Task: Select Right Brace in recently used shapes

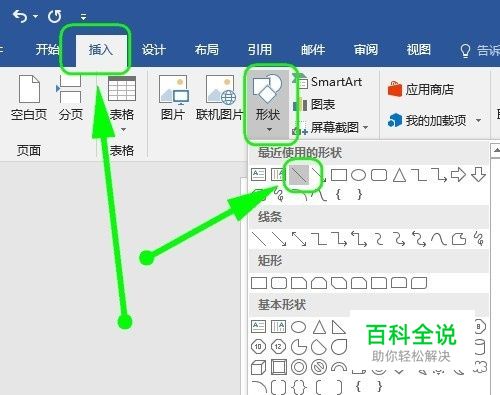Action: click(x=359, y=194)
